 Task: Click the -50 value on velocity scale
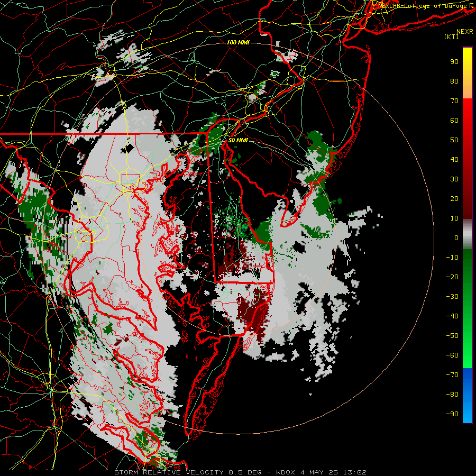(452, 336)
